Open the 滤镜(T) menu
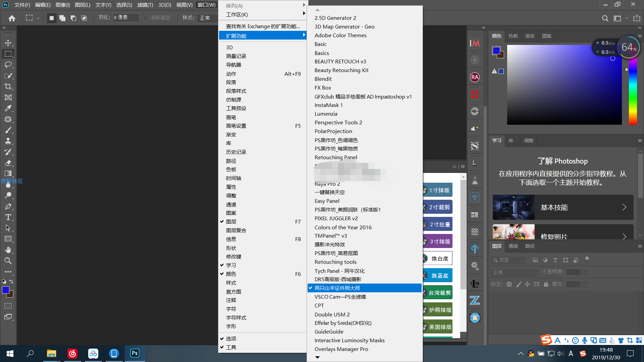This screenshot has width=644, height=362. tap(145, 5)
